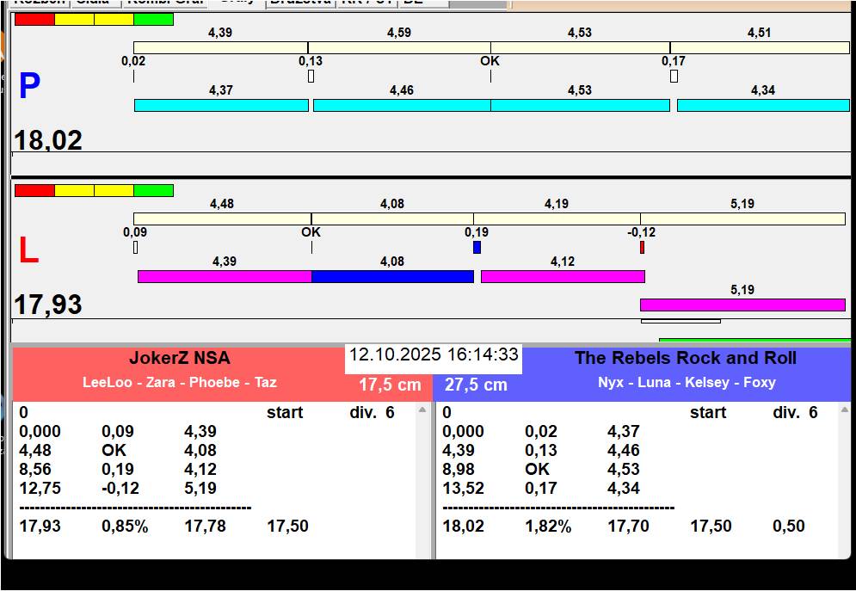Click the 12.10.2025 16:14:33 timestamp box
Viewport: 856px width, 616px height.
(x=434, y=355)
